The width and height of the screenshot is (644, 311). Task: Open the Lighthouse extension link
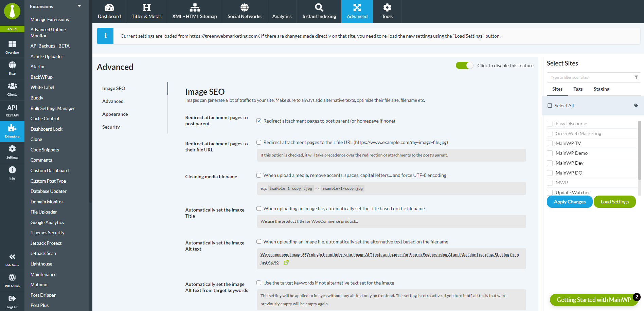tap(41, 264)
